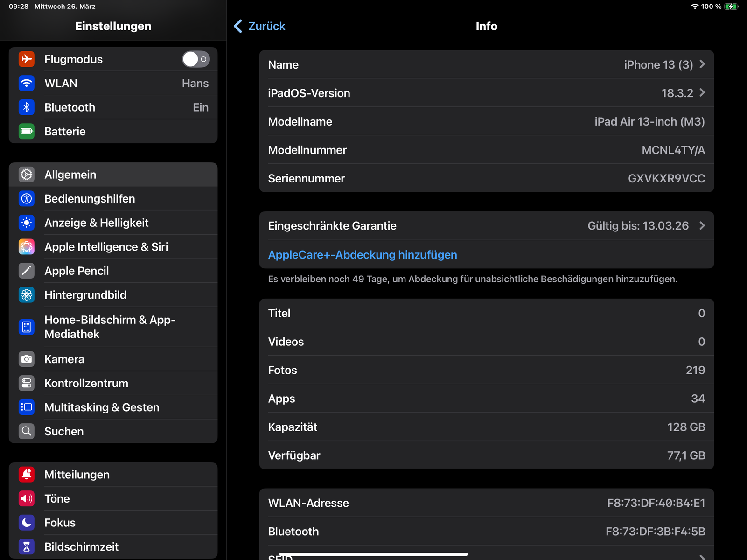The height and width of the screenshot is (560, 747).
Task: Tap the red Mitteilungen bell icon
Action: [27, 475]
